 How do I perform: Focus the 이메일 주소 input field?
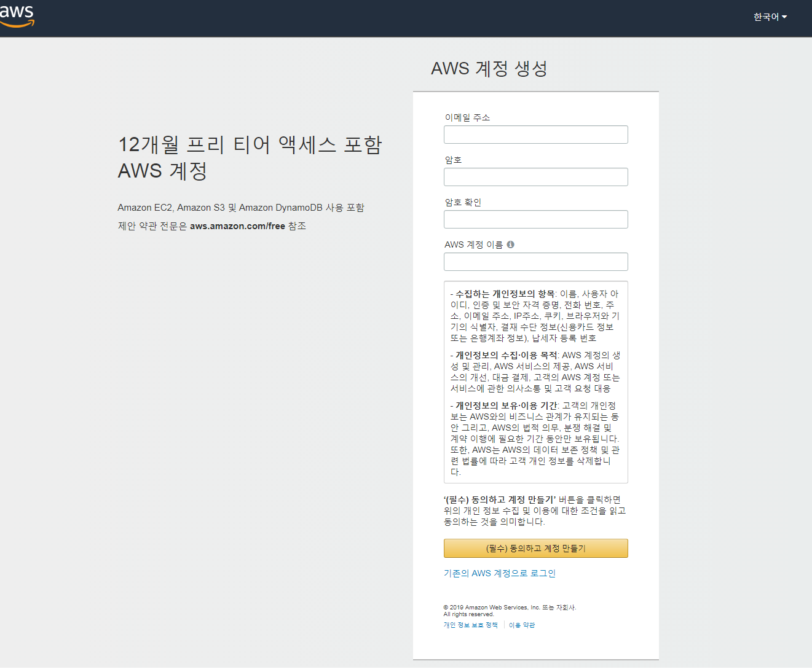coord(535,135)
